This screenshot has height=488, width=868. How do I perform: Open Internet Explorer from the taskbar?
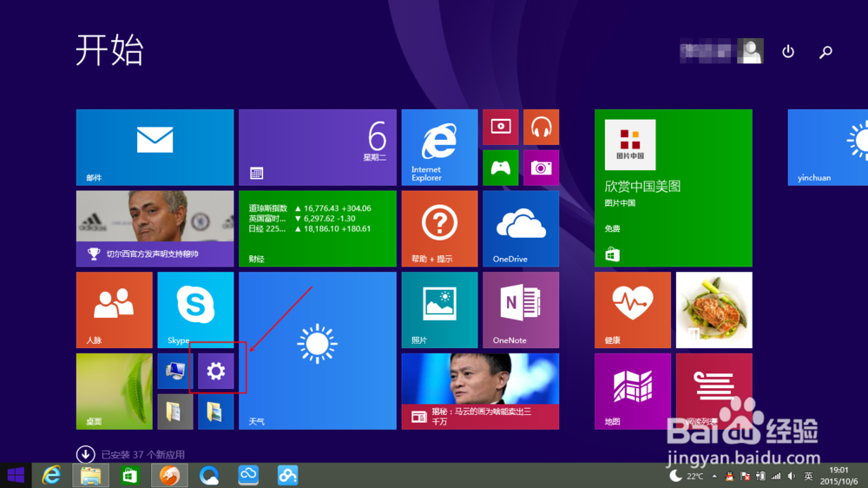click(x=51, y=475)
